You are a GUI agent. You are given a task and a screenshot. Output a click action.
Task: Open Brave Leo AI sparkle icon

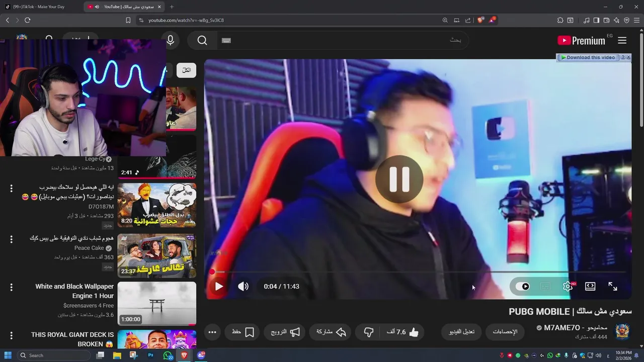point(616,20)
